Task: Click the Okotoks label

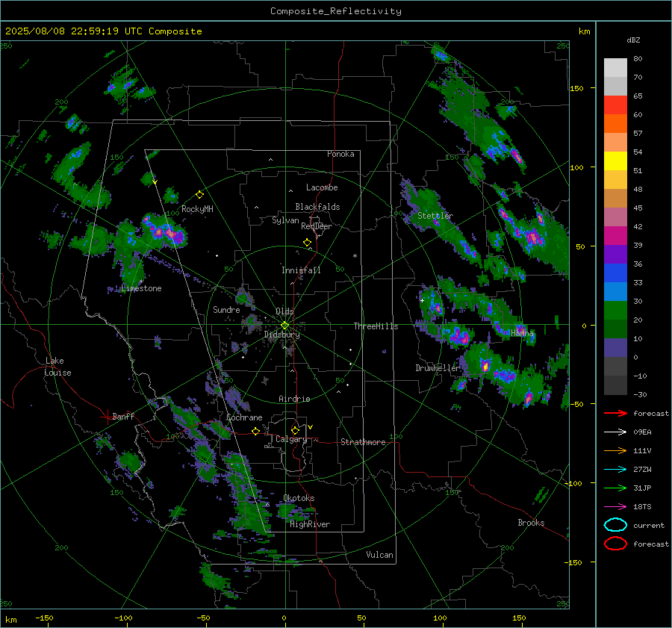Action: tap(299, 498)
